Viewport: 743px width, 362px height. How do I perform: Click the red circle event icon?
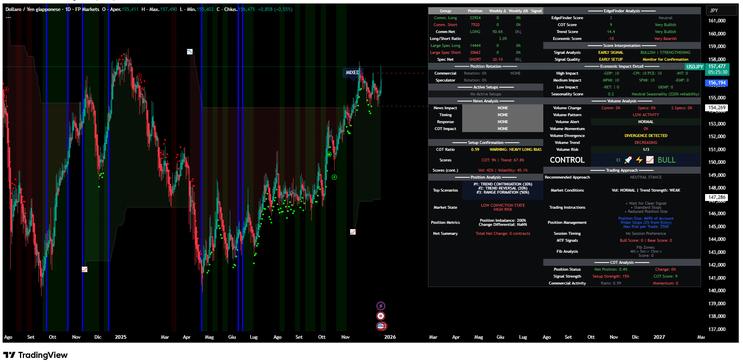tap(381, 316)
